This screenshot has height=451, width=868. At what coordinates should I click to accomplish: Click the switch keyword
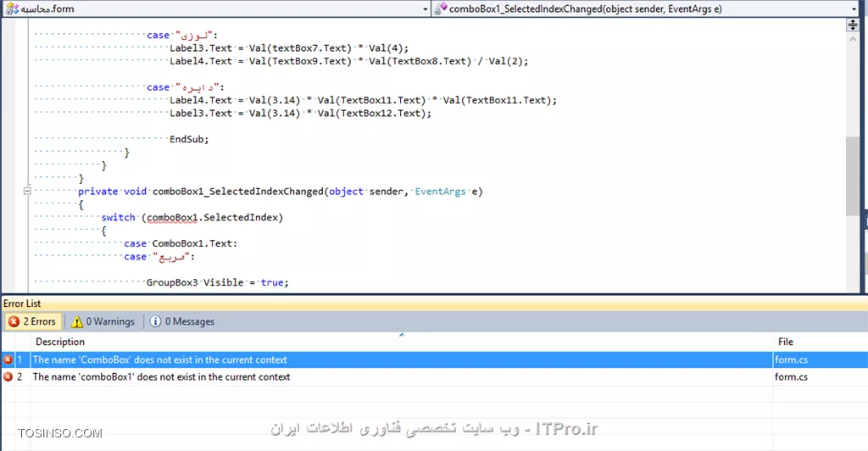point(119,218)
